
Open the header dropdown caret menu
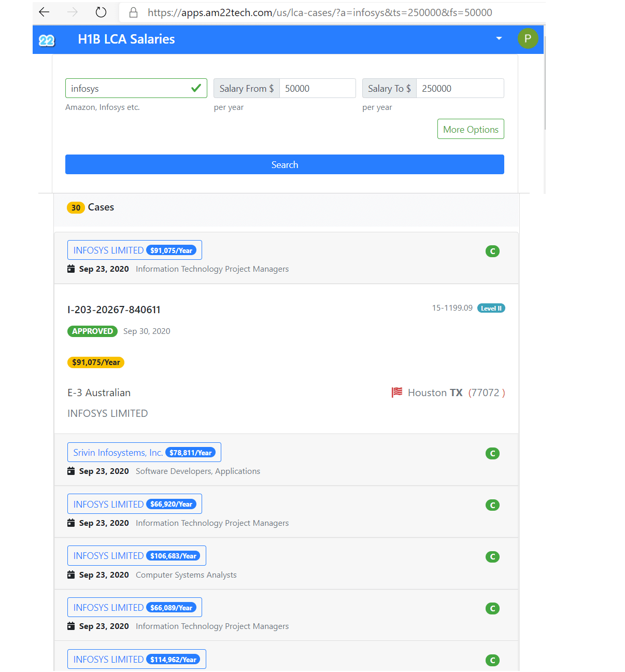coord(499,39)
